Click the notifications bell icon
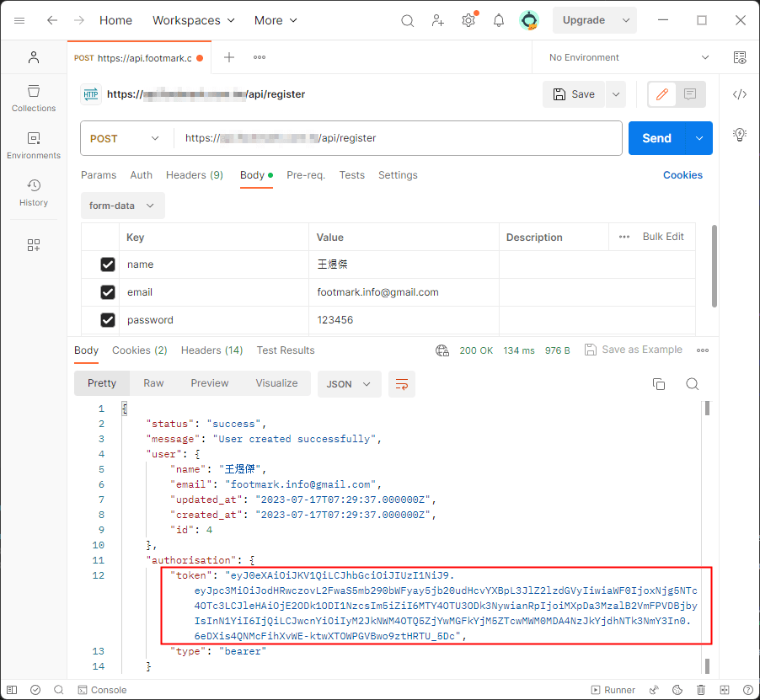 (x=498, y=20)
